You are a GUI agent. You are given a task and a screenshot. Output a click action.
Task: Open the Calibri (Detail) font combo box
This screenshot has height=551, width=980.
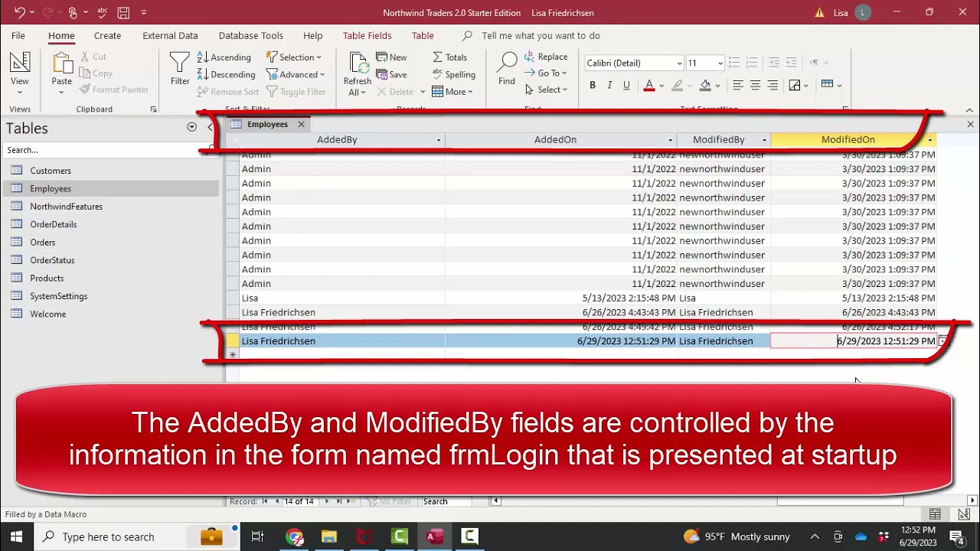click(x=634, y=63)
